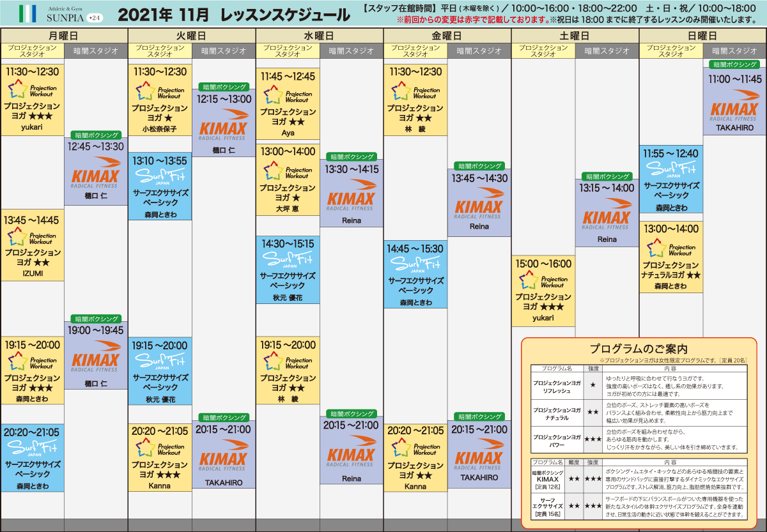The image size is (767, 532).
Task: Open Tuesday 13:10 サーフエクササイズ lesson time
Action: (x=160, y=161)
